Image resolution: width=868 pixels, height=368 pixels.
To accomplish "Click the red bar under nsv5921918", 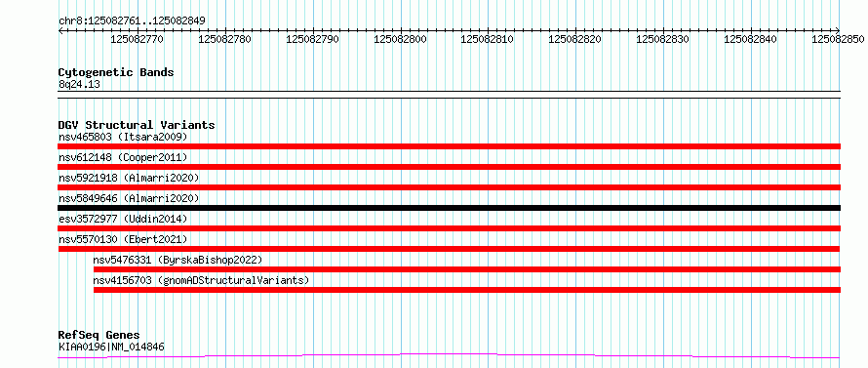I will (x=449, y=187).
